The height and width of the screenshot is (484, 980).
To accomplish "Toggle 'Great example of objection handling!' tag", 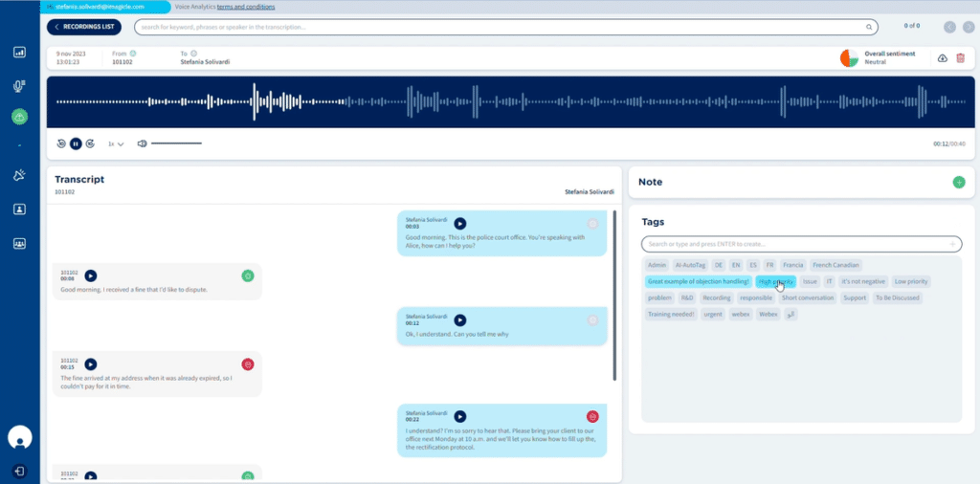I will tap(698, 282).
